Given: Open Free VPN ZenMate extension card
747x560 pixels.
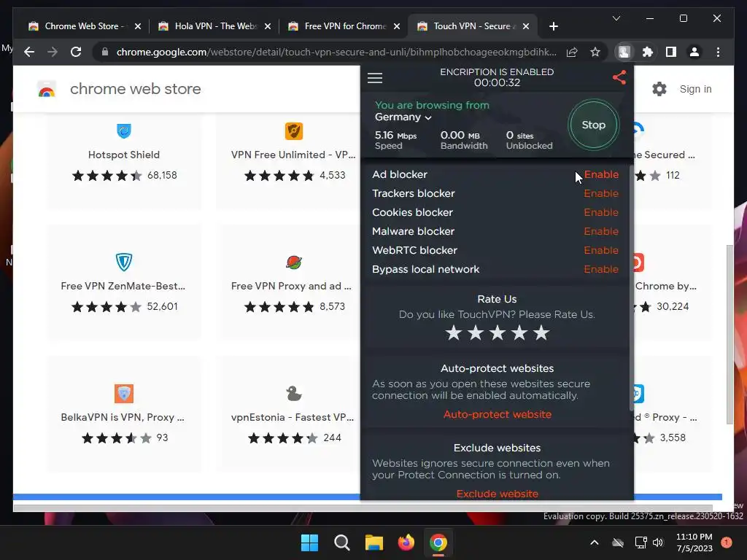Looking at the screenshot, I should (x=124, y=282).
